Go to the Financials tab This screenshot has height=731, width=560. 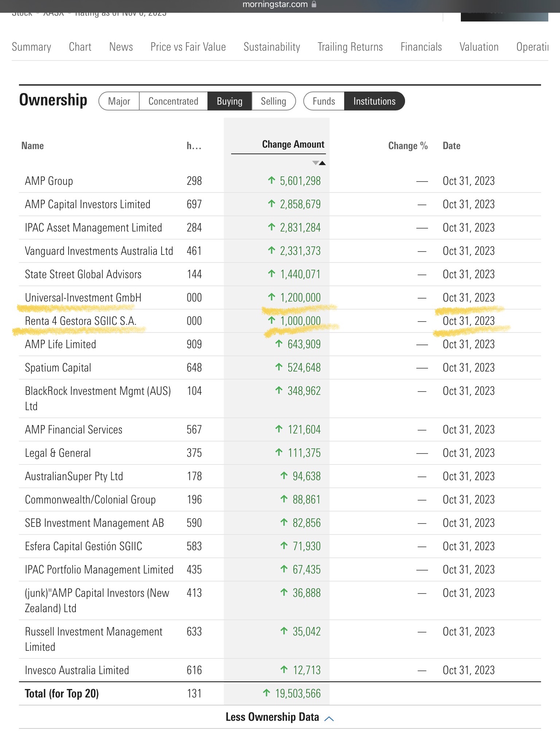point(421,47)
